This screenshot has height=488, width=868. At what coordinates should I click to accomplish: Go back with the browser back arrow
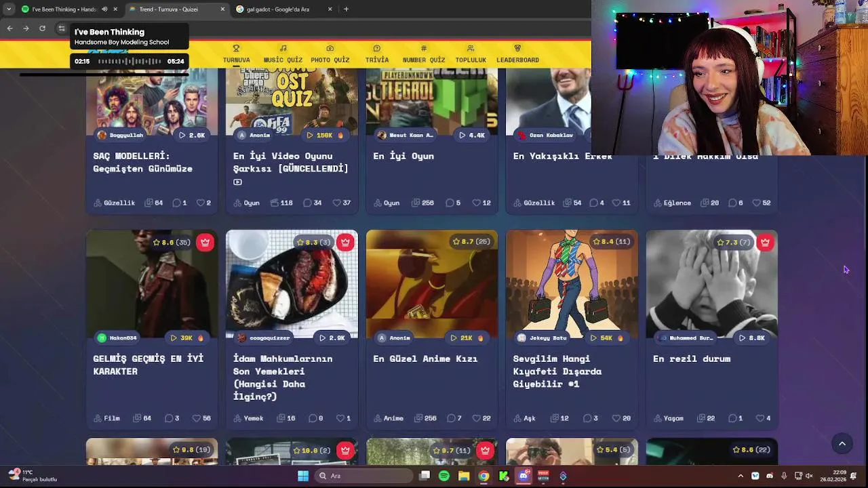[x=9, y=28]
